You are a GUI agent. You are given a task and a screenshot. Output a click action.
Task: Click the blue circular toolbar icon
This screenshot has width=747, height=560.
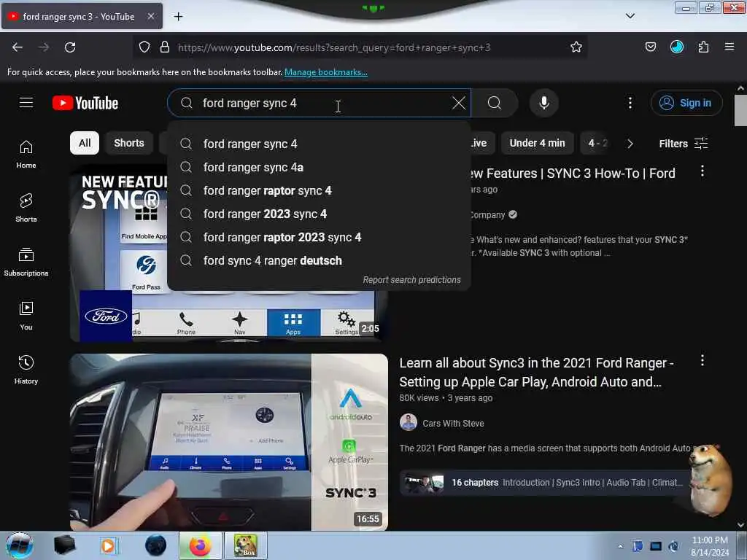point(676,47)
